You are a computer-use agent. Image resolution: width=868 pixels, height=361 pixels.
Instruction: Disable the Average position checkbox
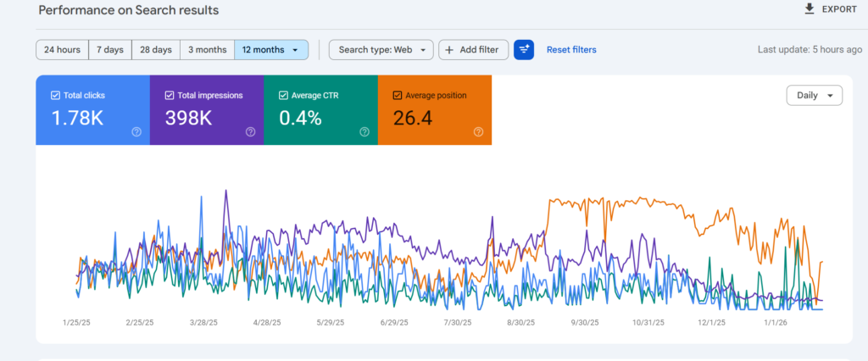(x=398, y=96)
